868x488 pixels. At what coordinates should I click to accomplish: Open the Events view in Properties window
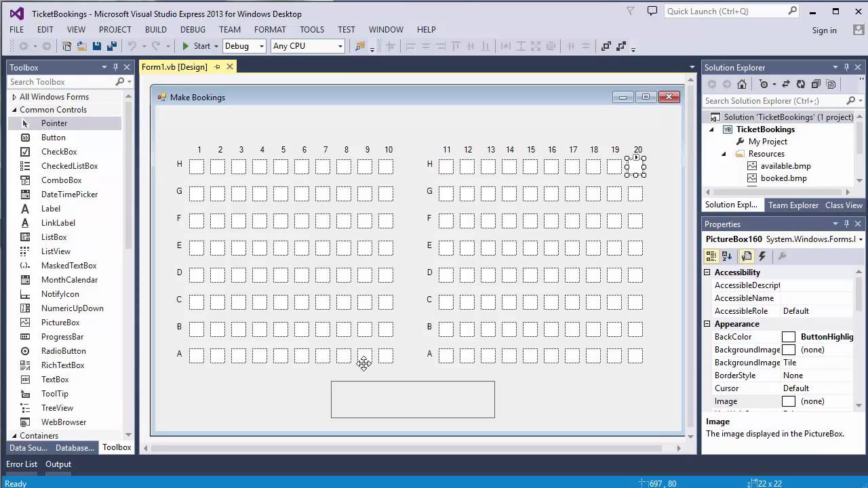point(762,256)
